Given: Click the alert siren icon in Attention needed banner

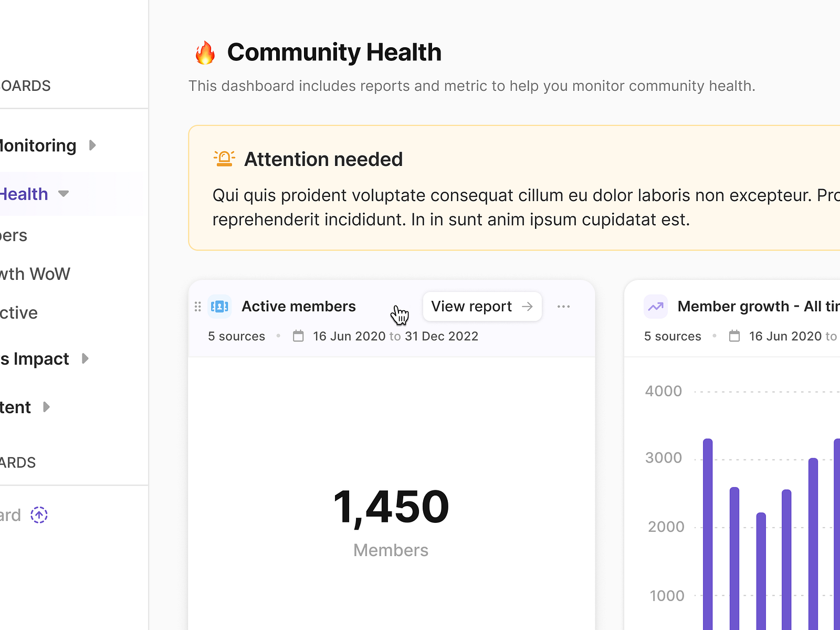Looking at the screenshot, I should coord(224,159).
